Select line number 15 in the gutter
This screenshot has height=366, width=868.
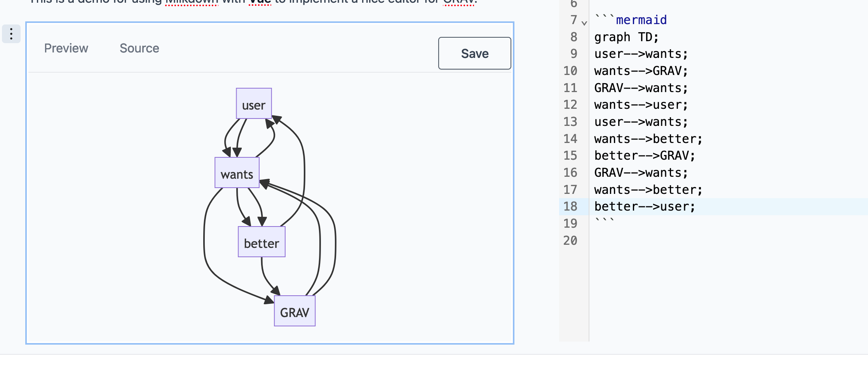pos(570,156)
